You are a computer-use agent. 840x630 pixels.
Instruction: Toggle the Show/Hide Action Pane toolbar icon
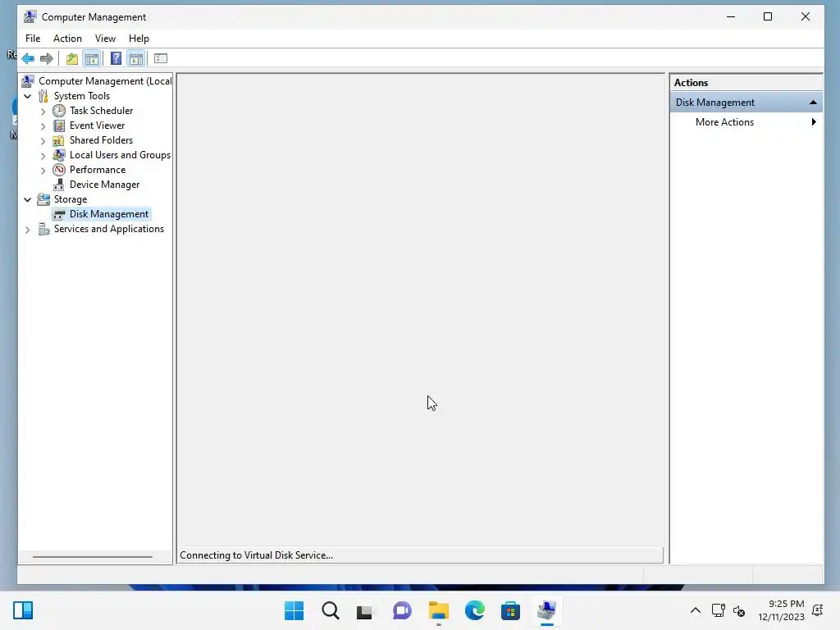coord(136,58)
